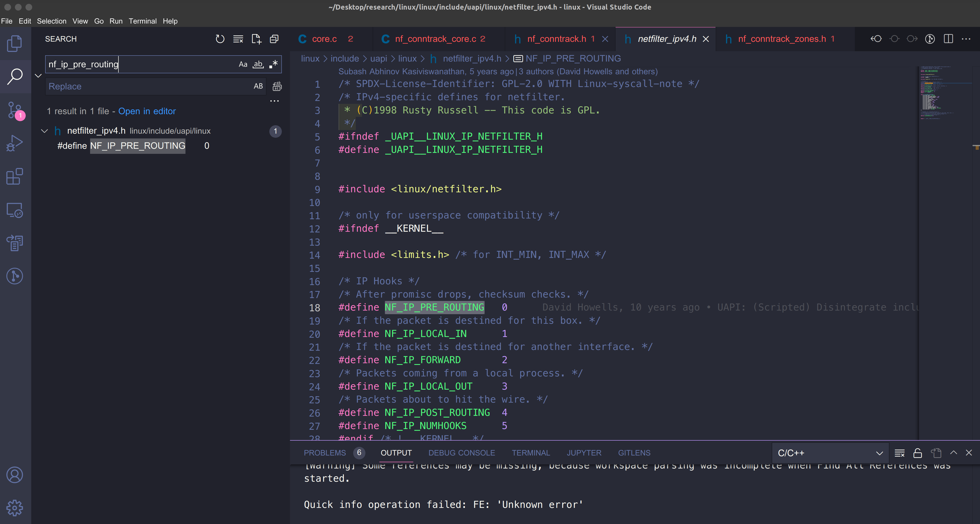
Task: Open the Extensions view
Action: click(15, 177)
